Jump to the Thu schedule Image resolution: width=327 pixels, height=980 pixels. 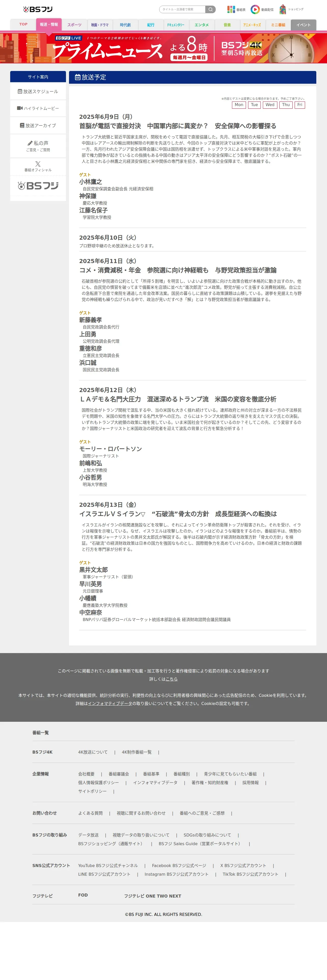[286, 105]
